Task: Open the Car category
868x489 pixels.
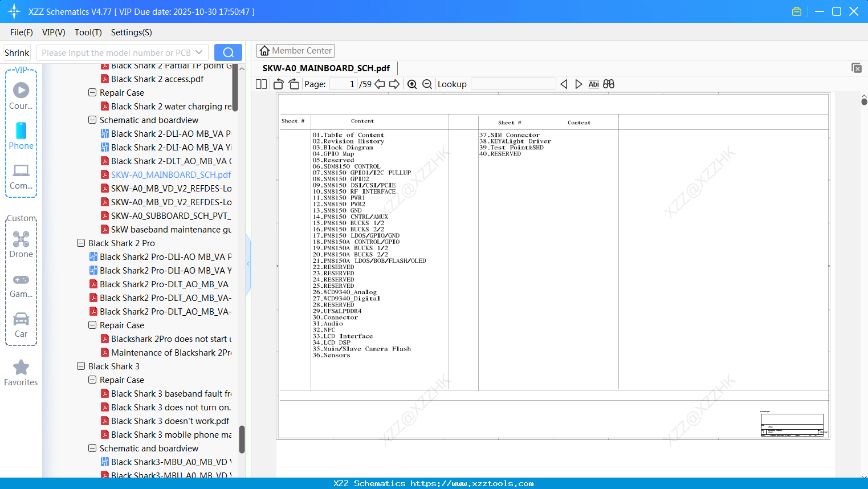Action: coord(21,325)
